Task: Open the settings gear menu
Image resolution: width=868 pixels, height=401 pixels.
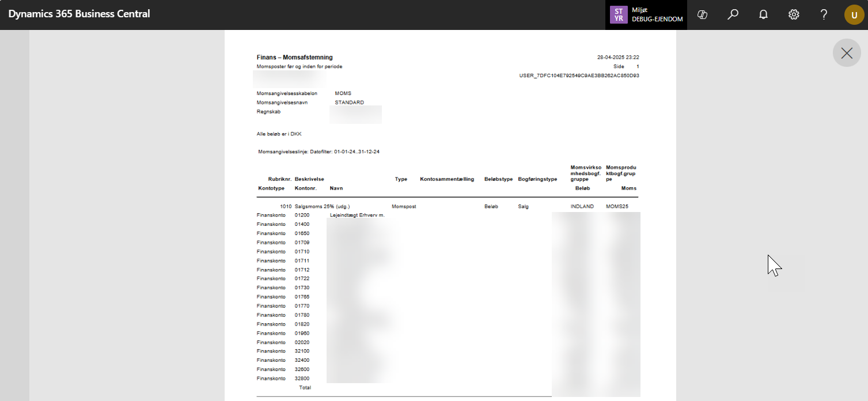Action: coord(794,15)
